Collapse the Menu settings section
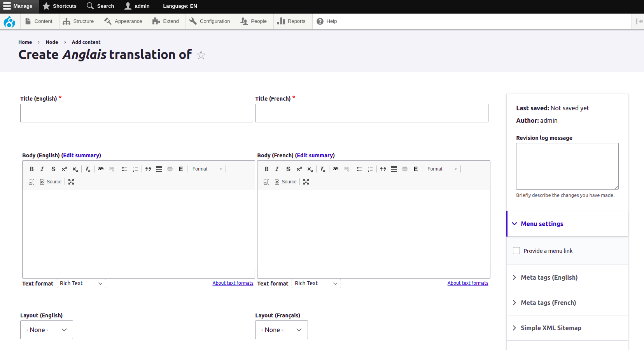 (542, 224)
